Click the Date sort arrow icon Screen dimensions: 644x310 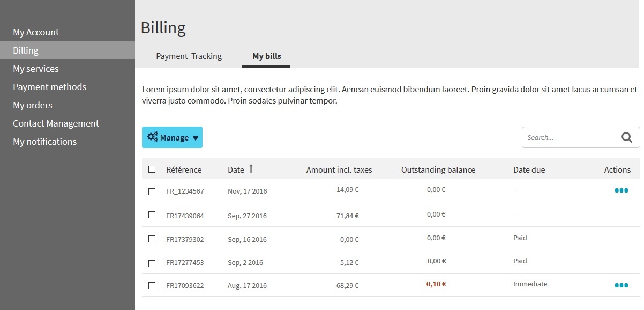[251, 169]
